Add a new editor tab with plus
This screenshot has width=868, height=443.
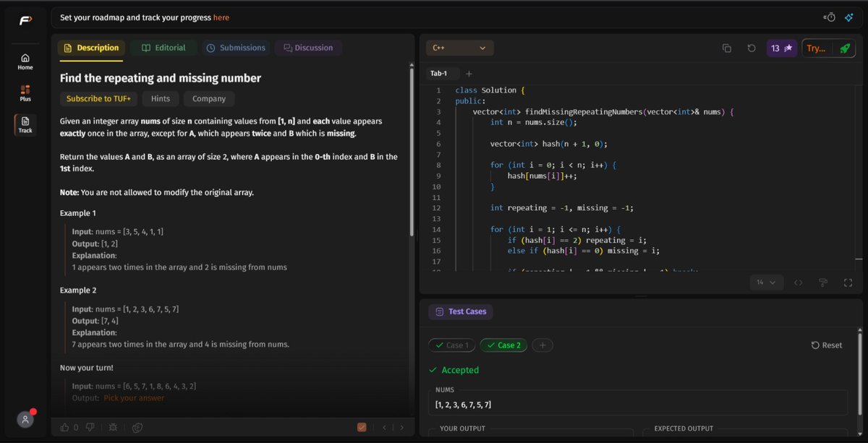(469, 74)
